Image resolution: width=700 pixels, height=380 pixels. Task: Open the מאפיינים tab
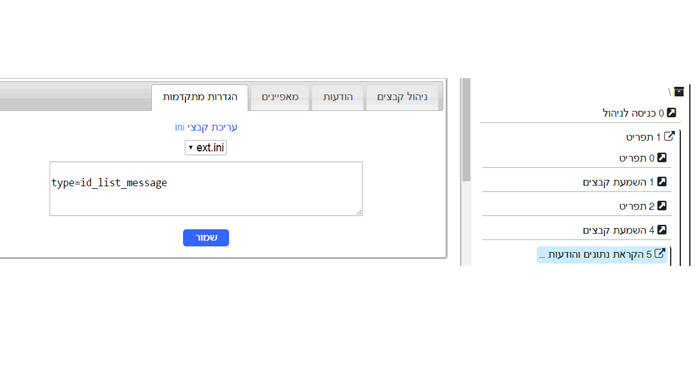click(280, 97)
